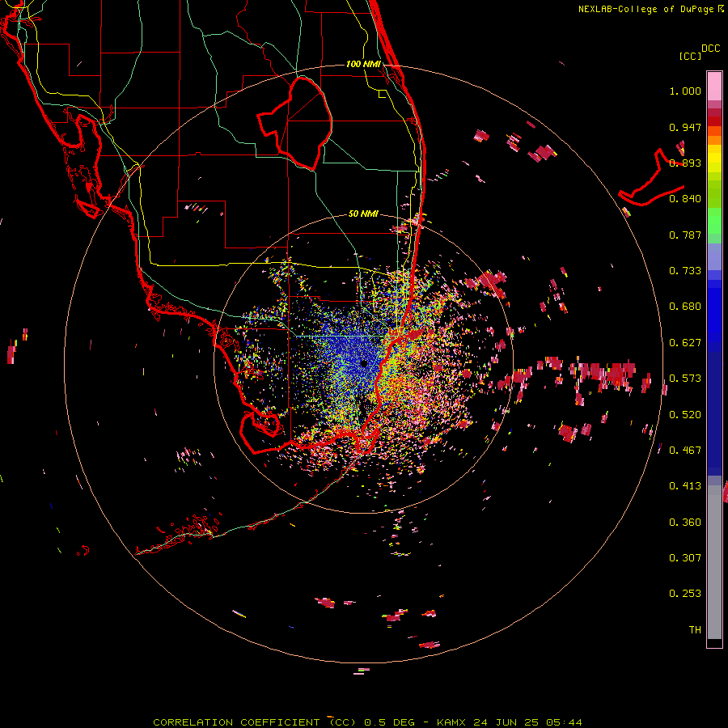Click the 0.680 scale label
Screen dimensions: 728x728
coord(685,307)
